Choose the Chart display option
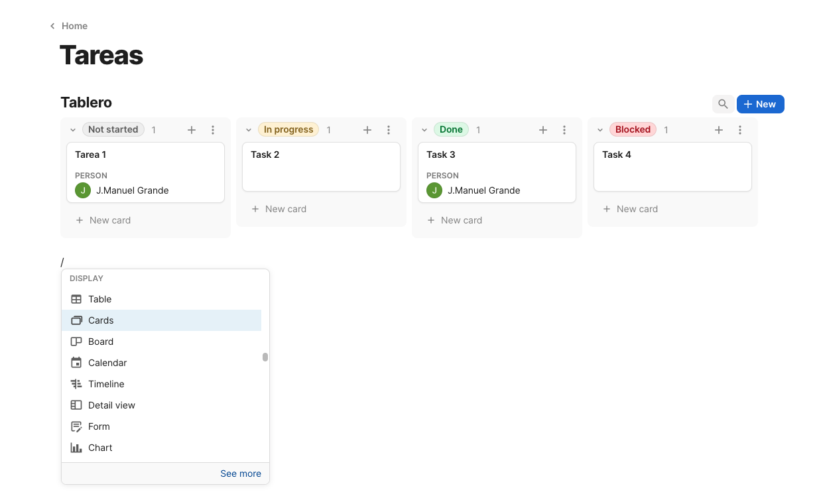This screenshot has height=504, width=819. tap(100, 448)
